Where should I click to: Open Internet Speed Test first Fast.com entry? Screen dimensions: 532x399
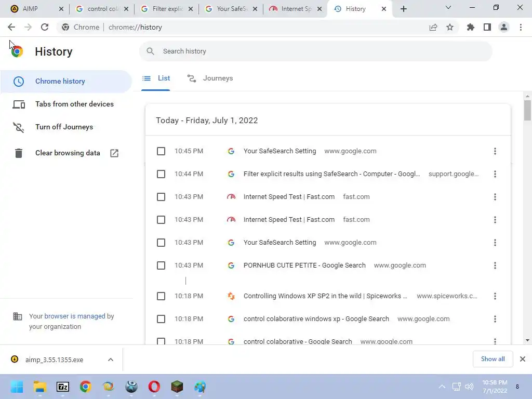(289, 197)
